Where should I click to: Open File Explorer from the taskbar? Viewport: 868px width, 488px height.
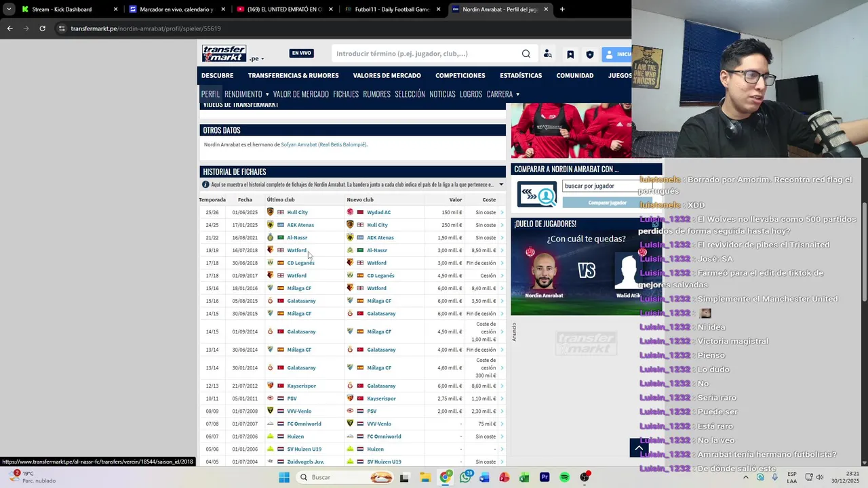coord(425,477)
